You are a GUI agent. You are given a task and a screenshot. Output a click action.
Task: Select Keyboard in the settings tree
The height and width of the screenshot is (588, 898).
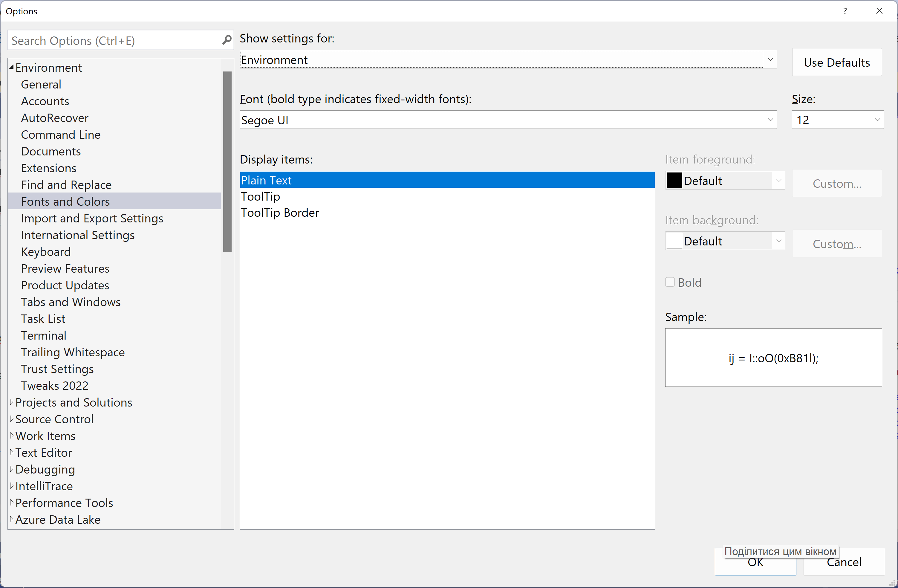[x=46, y=252]
